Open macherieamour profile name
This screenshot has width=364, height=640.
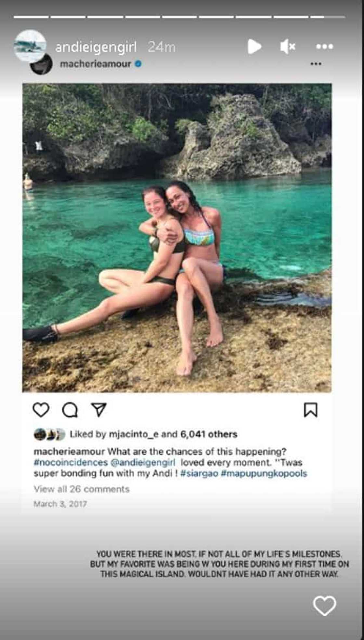[x=95, y=64]
